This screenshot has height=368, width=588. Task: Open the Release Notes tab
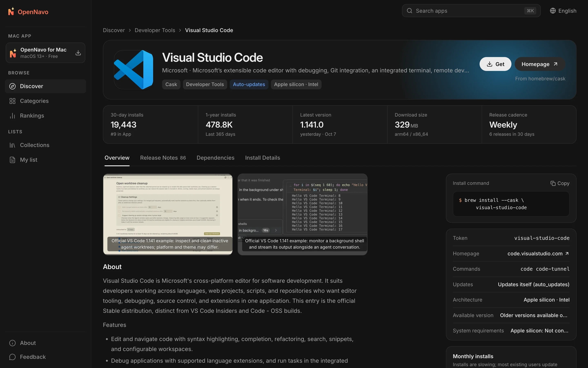(163, 158)
